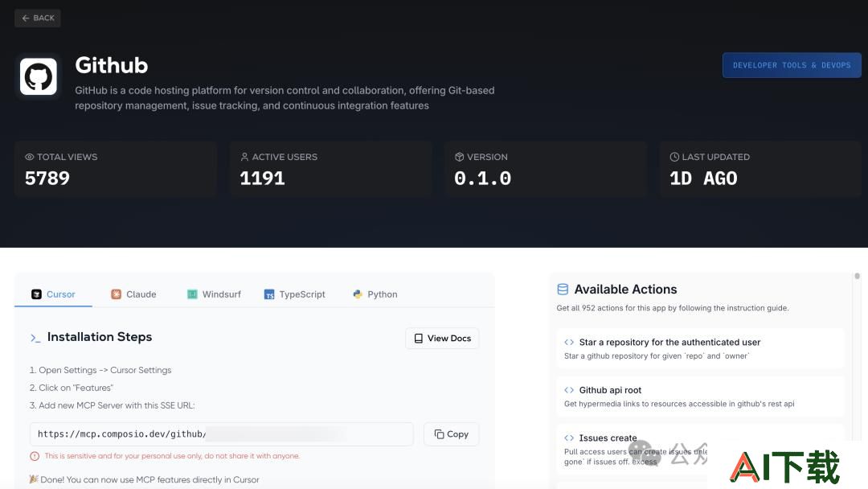The height and width of the screenshot is (489, 868).
Task: Click the Github page title
Action: coord(111,65)
